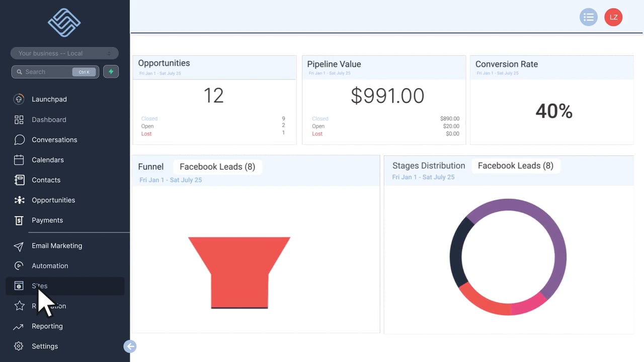Click the Sites browser icon
Viewport: 644px width, 362px height.
pos(19,286)
